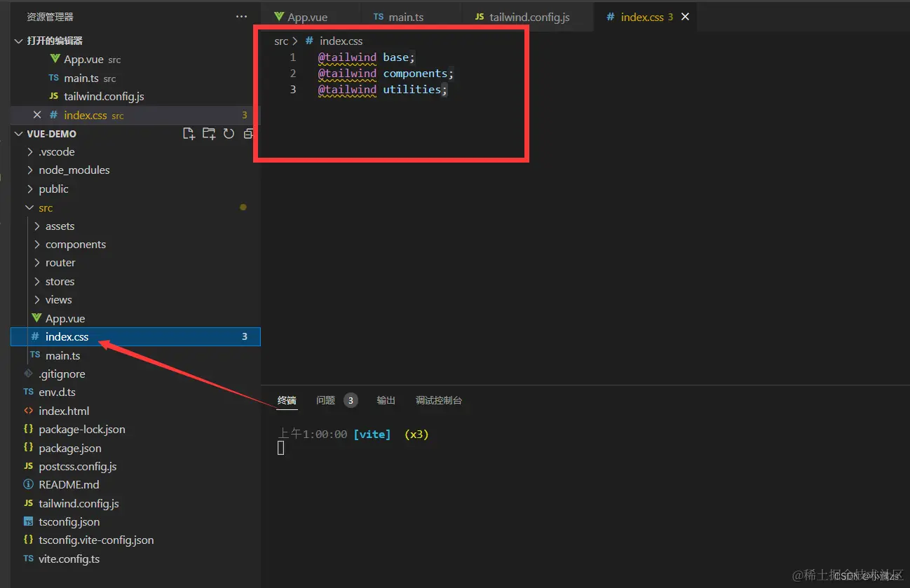This screenshot has height=588, width=910.
Task: Click New File icon in VUE-DEMO header
Action: pos(189,133)
